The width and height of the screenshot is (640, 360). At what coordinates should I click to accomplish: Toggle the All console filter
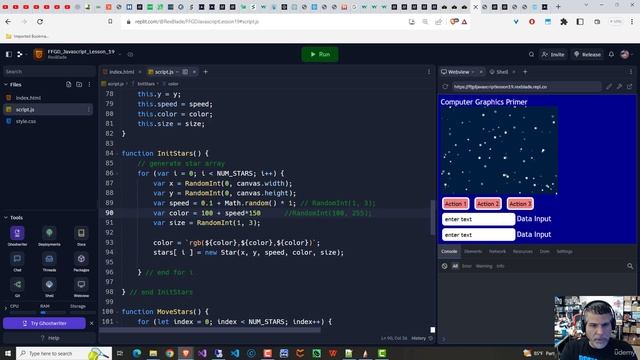coord(455,266)
